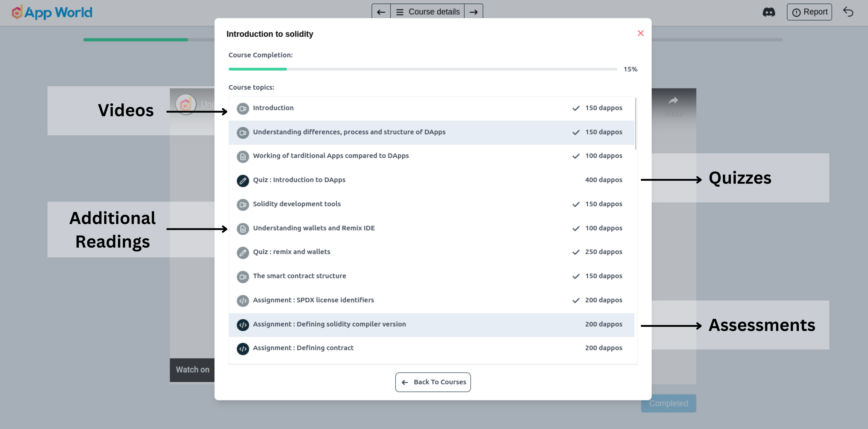Open Understanding wallets and Remix IDE reading
This screenshot has width=868, height=429.
[431, 229]
